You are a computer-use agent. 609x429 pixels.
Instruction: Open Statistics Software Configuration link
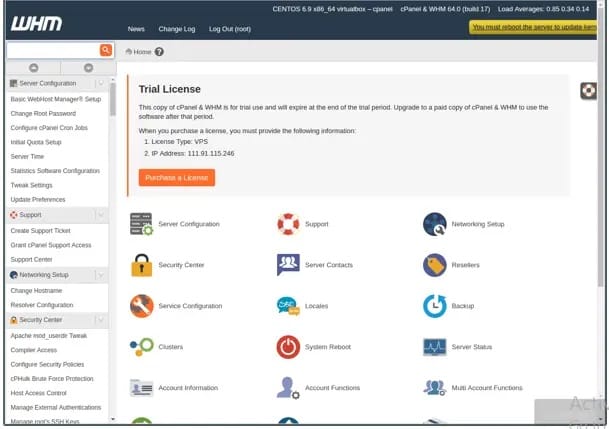click(x=55, y=171)
